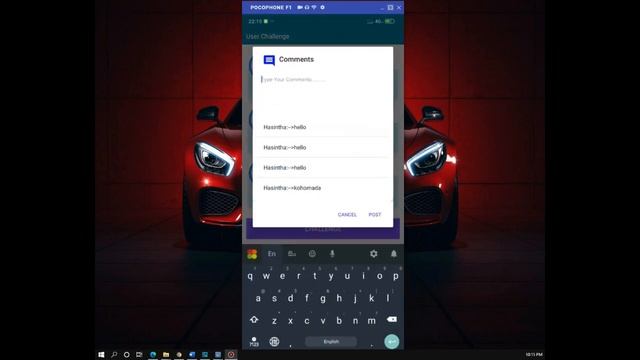640x360 pixels.
Task: Start voice input with microphone icon
Action: coord(332,254)
